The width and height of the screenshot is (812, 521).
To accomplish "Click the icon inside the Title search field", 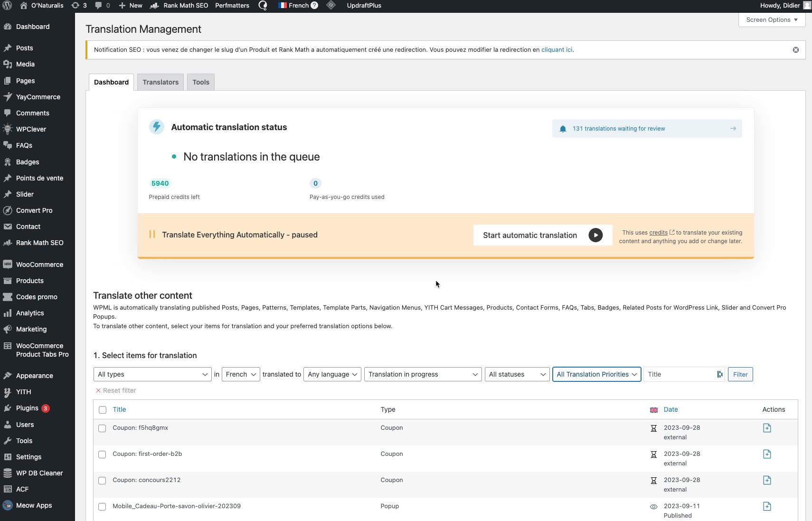I will pos(720,374).
